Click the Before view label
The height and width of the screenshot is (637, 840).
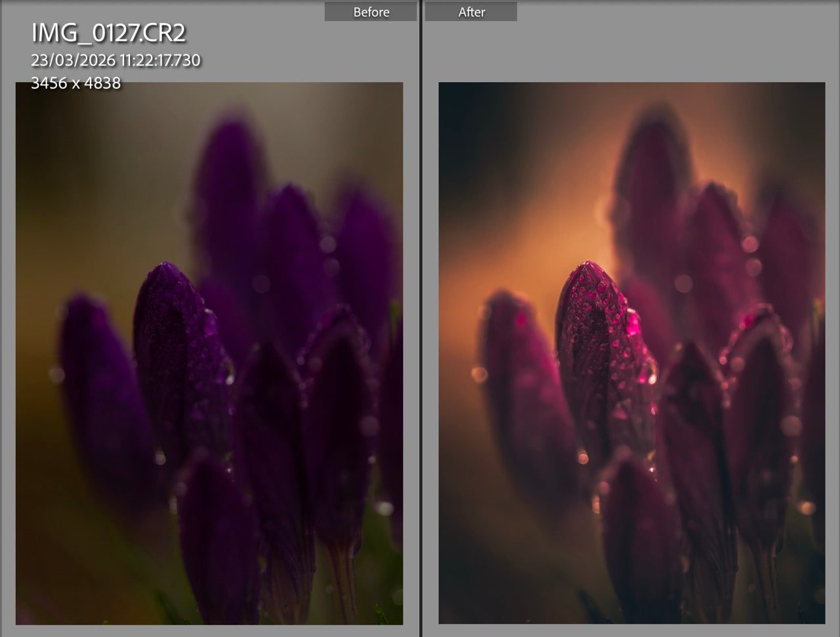[371, 12]
